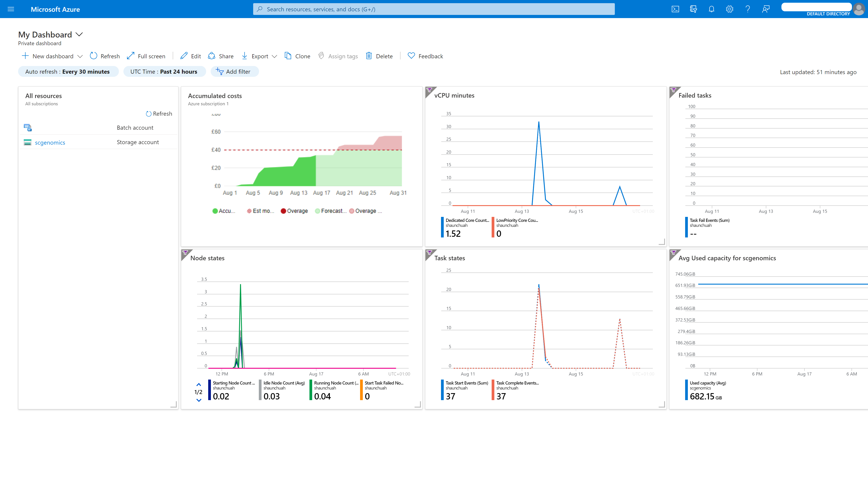Click the Delete trash icon
This screenshot has height=488, width=868.
tap(369, 56)
